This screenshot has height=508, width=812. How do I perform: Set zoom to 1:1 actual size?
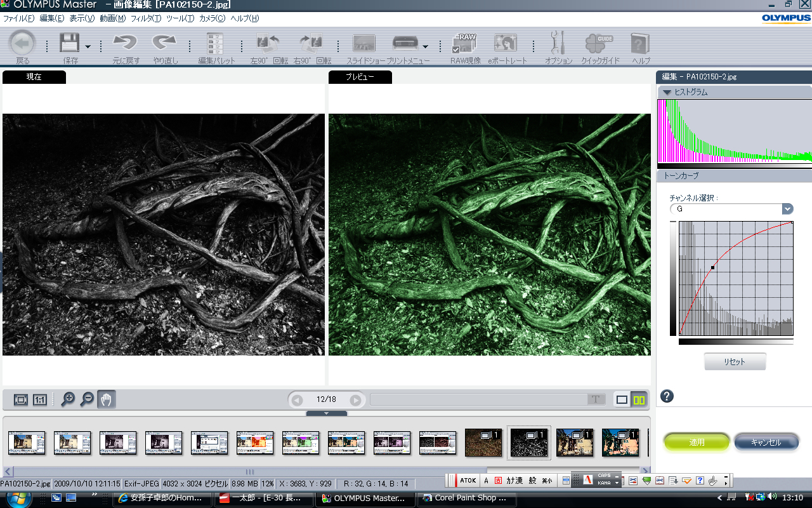pos(39,400)
